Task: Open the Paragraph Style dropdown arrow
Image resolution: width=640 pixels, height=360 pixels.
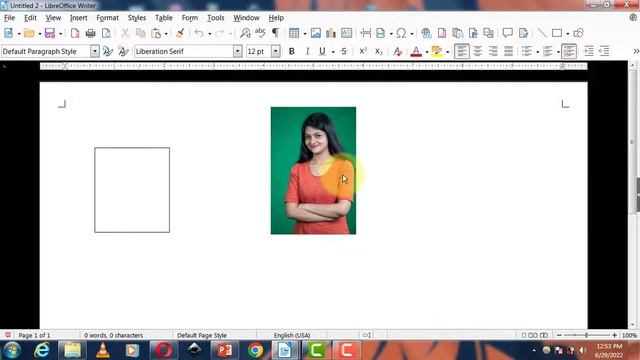Action: point(95,51)
